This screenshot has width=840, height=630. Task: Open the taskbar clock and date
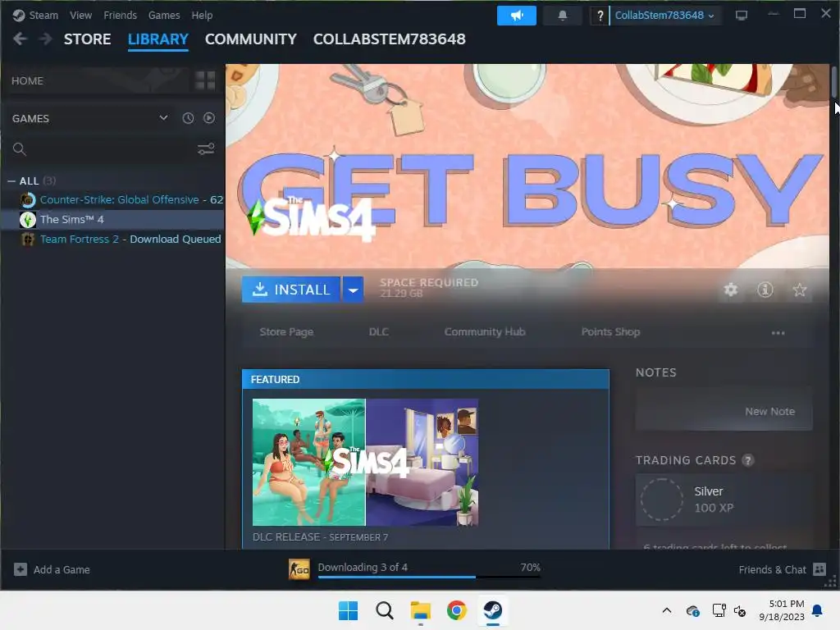point(782,610)
